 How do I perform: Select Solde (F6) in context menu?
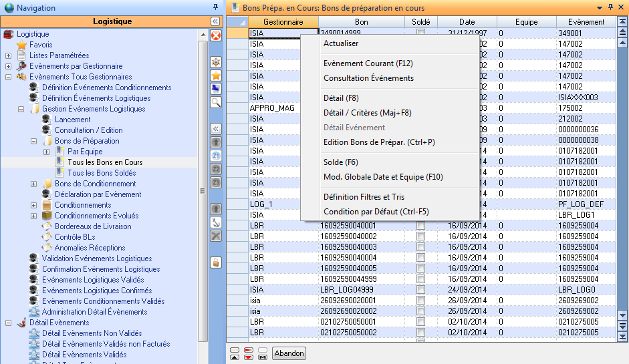click(x=342, y=162)
